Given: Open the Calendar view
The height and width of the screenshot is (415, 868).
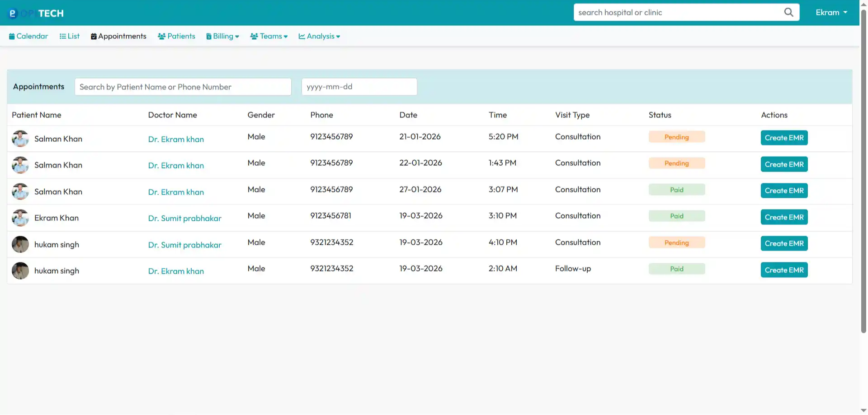Looking at the screenshot, I should click(x=28, y=36).
